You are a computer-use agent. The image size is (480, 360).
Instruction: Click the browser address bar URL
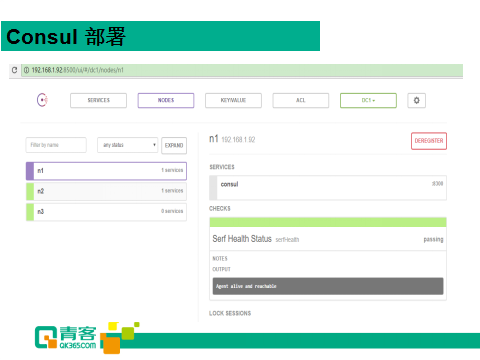click(78, 70)
